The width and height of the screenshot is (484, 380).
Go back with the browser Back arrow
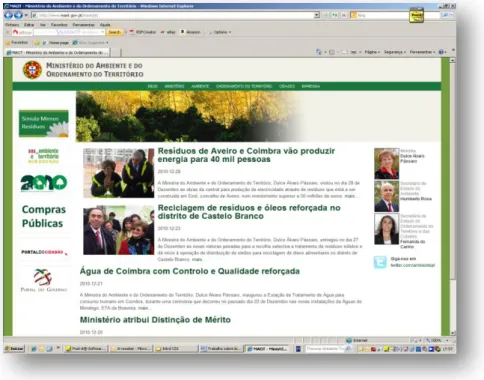[9, 15]
